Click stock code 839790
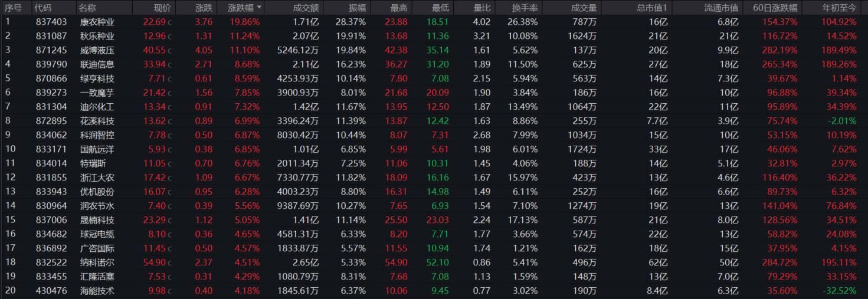The height and width of the screenshot is (299, 868). click(51, 64)
